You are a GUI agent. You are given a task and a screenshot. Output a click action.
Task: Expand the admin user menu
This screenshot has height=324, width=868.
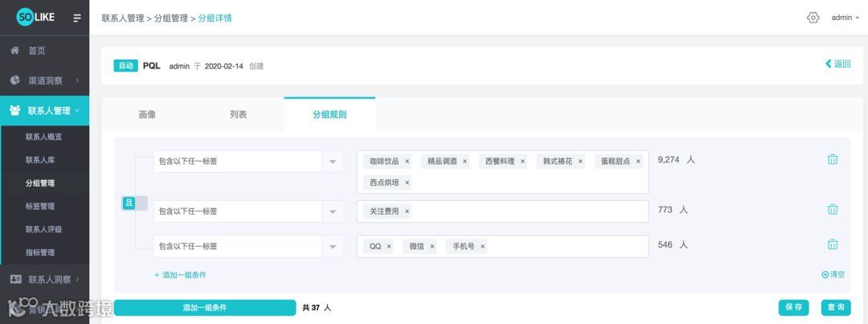pyautogui.click(x=845, y=18)
